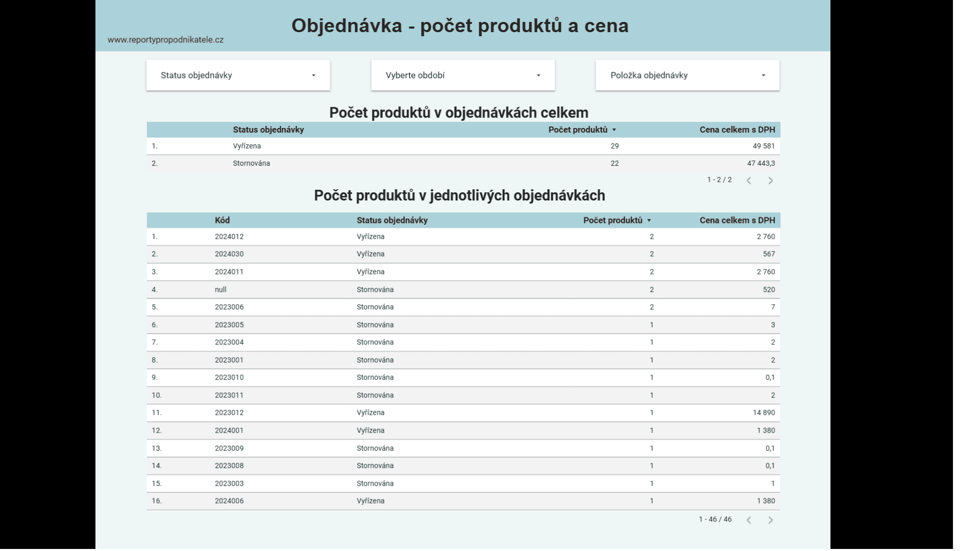Go to previous page of summary table

coord(749,181)
